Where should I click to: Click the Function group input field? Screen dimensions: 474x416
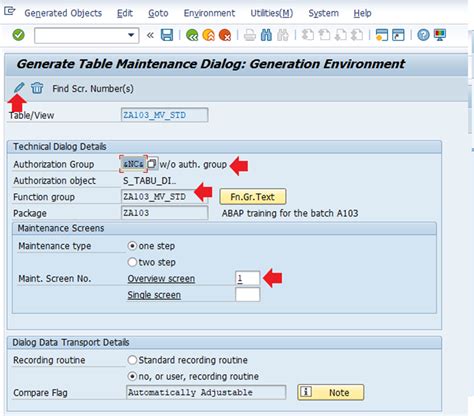tap(165, 197)
